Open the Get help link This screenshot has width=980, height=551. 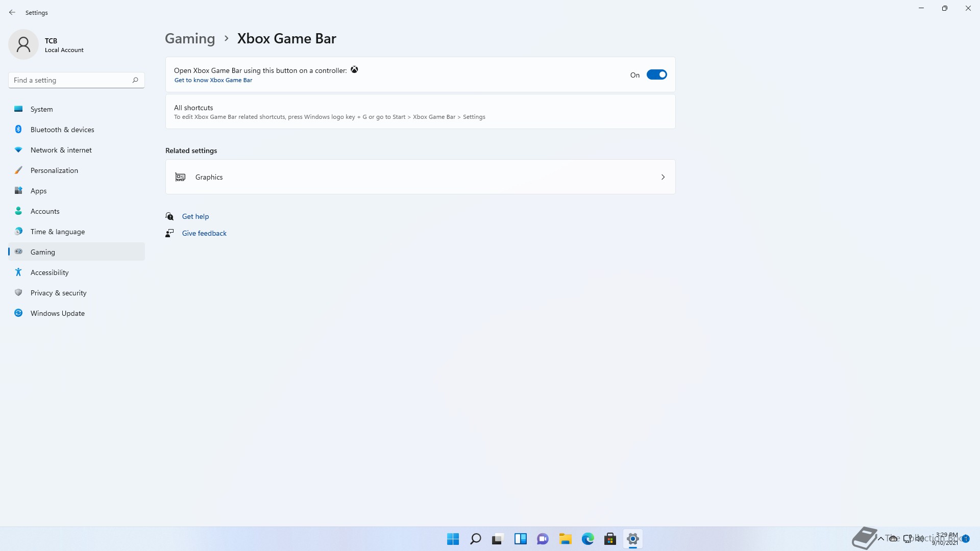click(195, 216)
